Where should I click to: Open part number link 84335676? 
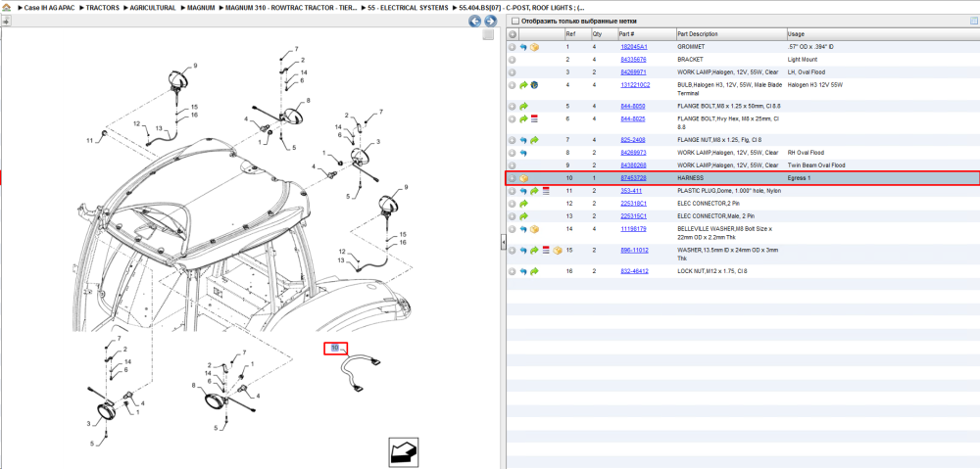(x=633, y=60)
